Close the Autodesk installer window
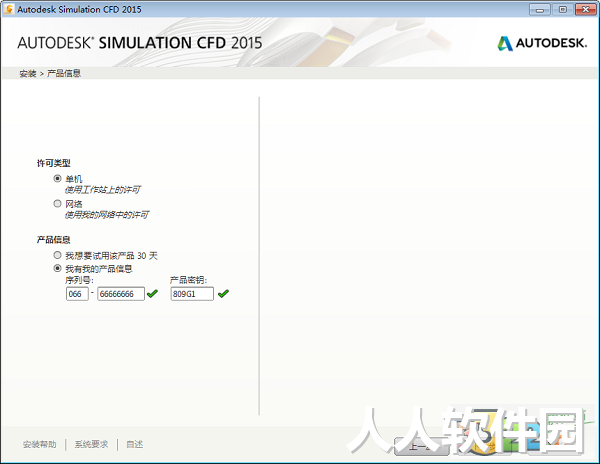600x464 pixels. click(x=585, y=10)
